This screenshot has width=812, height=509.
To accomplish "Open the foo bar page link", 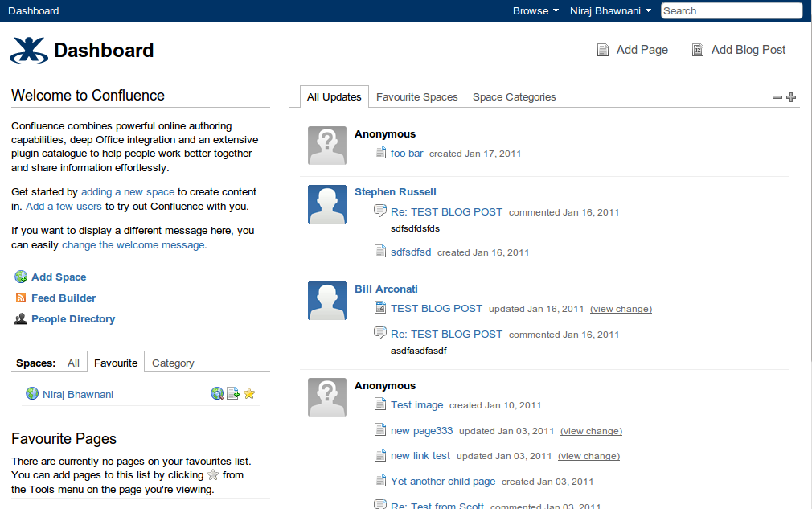I will click(407, 154).
